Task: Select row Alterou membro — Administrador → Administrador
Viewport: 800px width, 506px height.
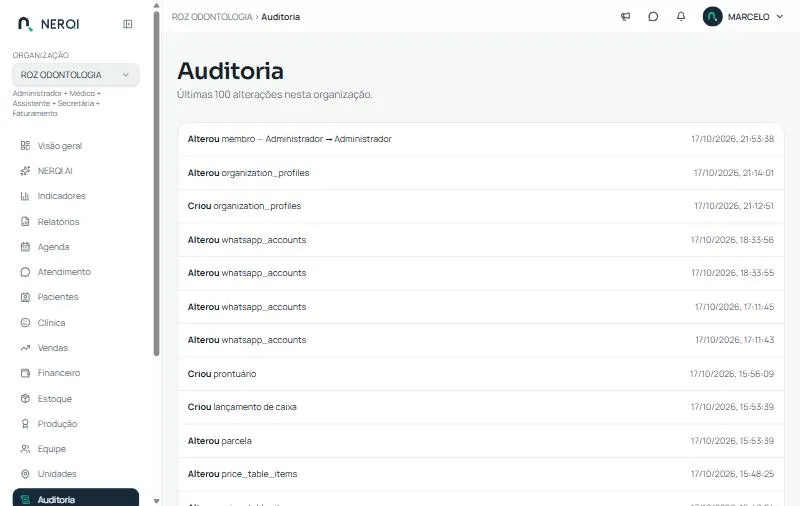Action: coord(481,139)
